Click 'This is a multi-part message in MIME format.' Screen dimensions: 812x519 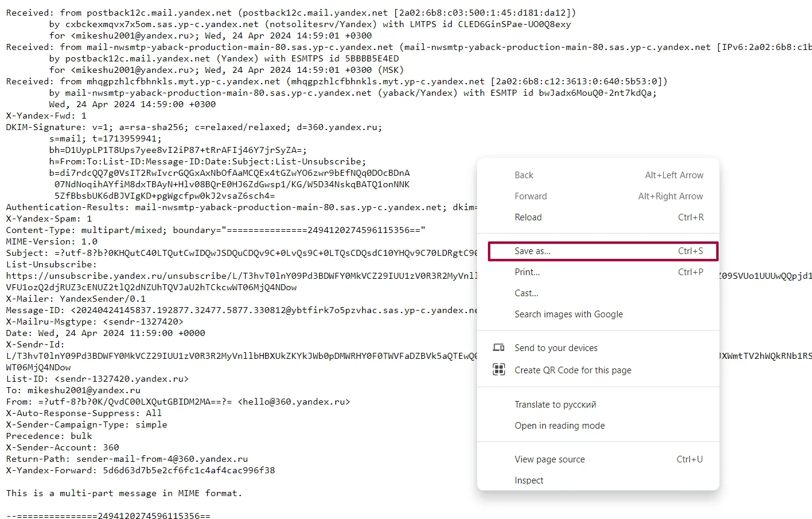(124, 493)
